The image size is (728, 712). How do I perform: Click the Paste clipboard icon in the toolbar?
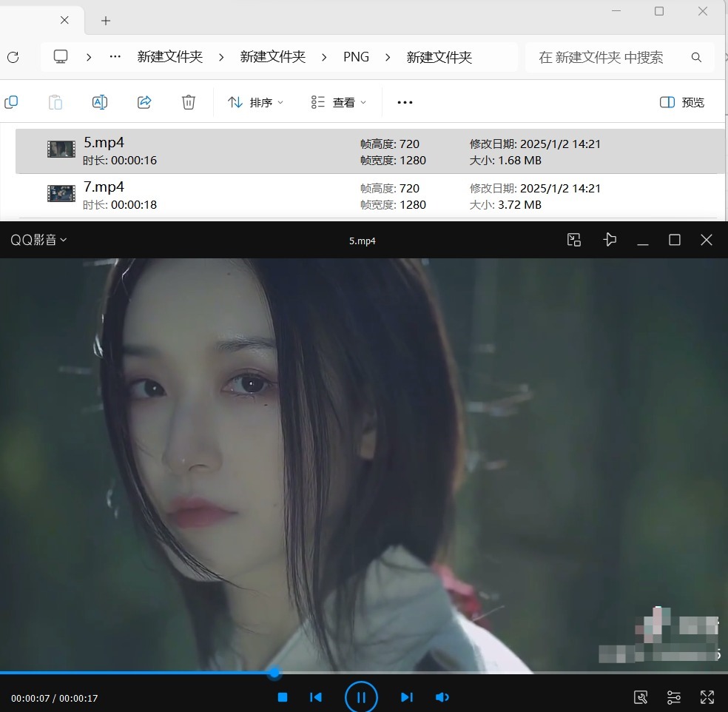(x=55, y=101)
